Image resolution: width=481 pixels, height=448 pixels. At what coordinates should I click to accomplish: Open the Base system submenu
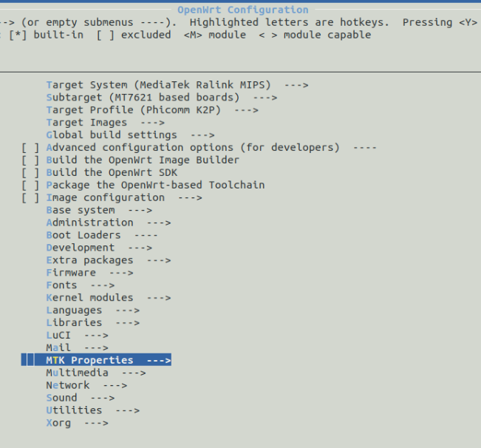[x=99, y=211]
